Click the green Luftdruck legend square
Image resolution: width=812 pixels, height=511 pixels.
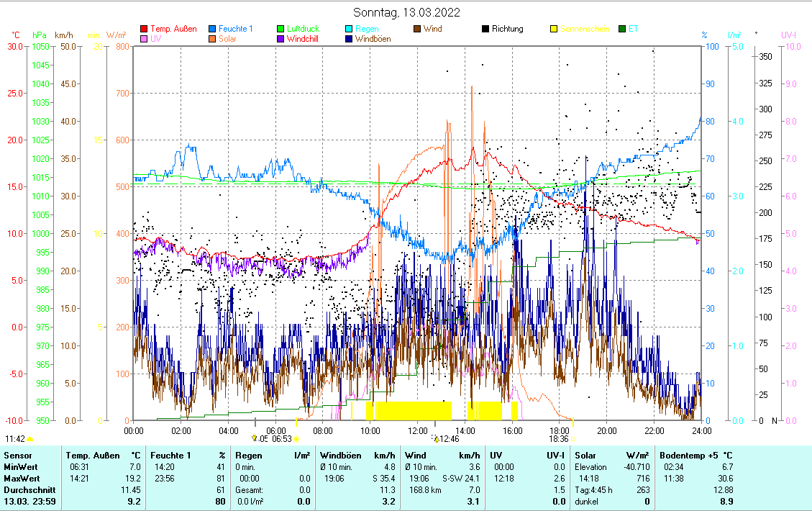pos(281,29)
